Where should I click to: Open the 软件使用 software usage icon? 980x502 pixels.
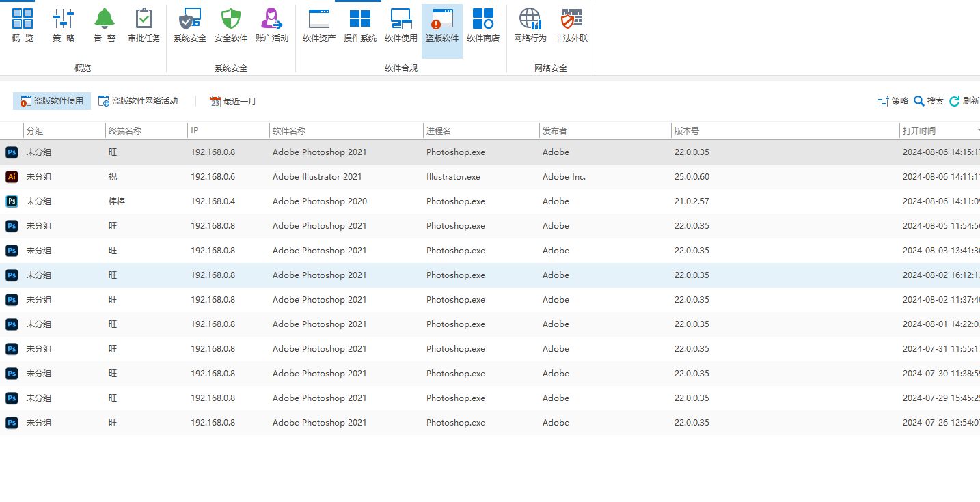401,26
